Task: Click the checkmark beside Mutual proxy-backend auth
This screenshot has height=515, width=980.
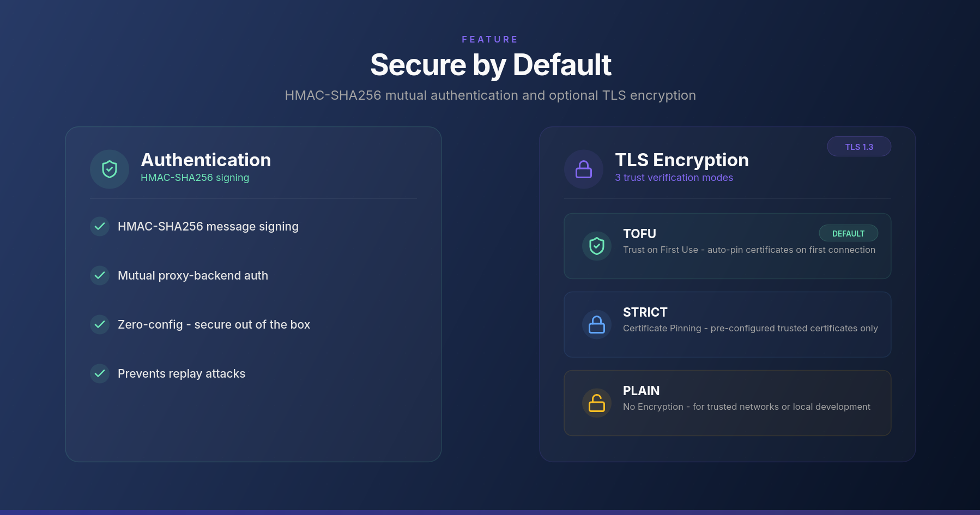Action: [100, 276]
